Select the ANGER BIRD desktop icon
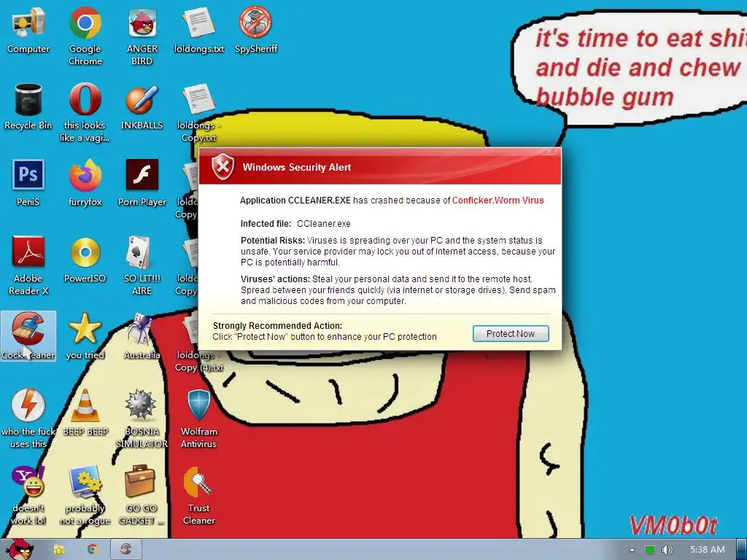Image resolution: width=747 pixels, height=560 pixels. pos(142,36)
